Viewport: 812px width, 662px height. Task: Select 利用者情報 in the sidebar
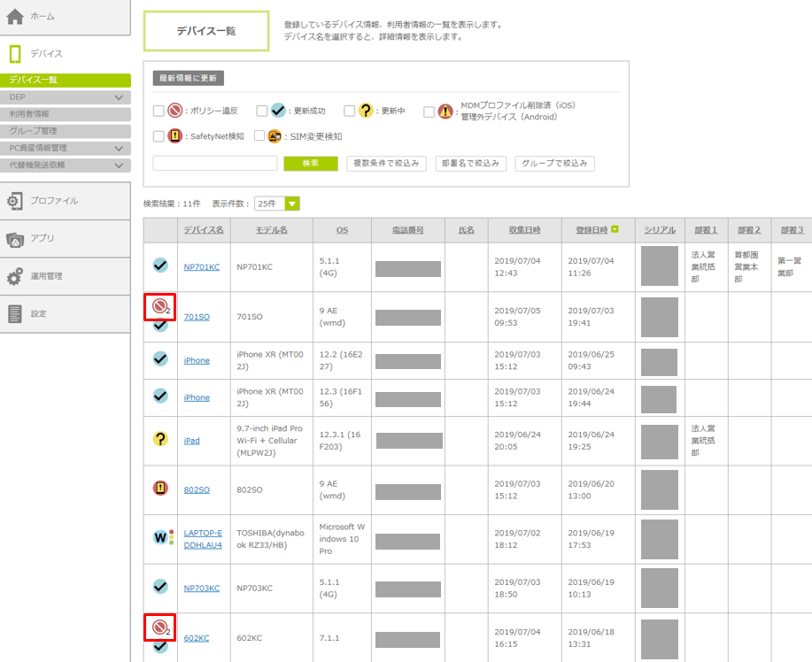point(29,114)
